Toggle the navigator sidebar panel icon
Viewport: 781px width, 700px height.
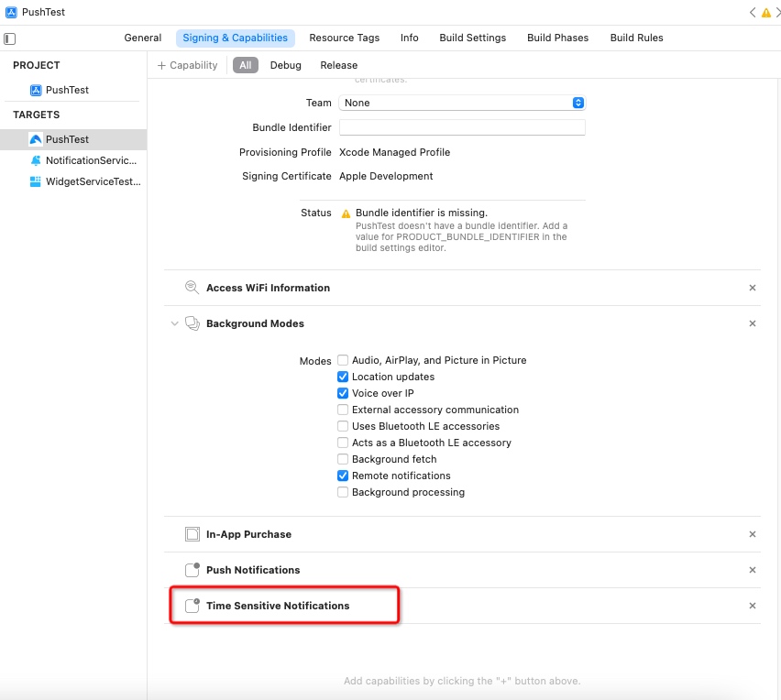(x=9, y=38)
